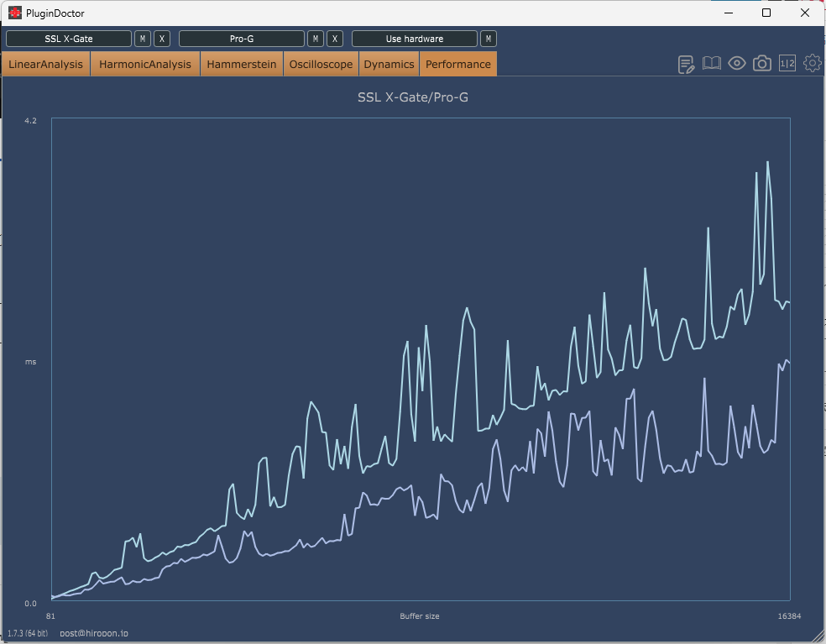Mute the Pro-G plugin

pos(316,39)
